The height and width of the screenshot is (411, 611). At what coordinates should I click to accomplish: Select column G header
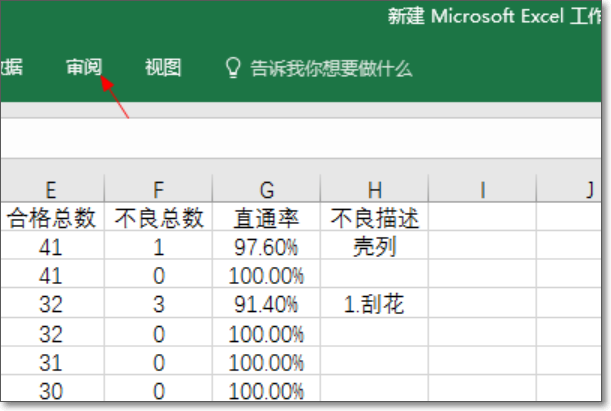(266, 189)
